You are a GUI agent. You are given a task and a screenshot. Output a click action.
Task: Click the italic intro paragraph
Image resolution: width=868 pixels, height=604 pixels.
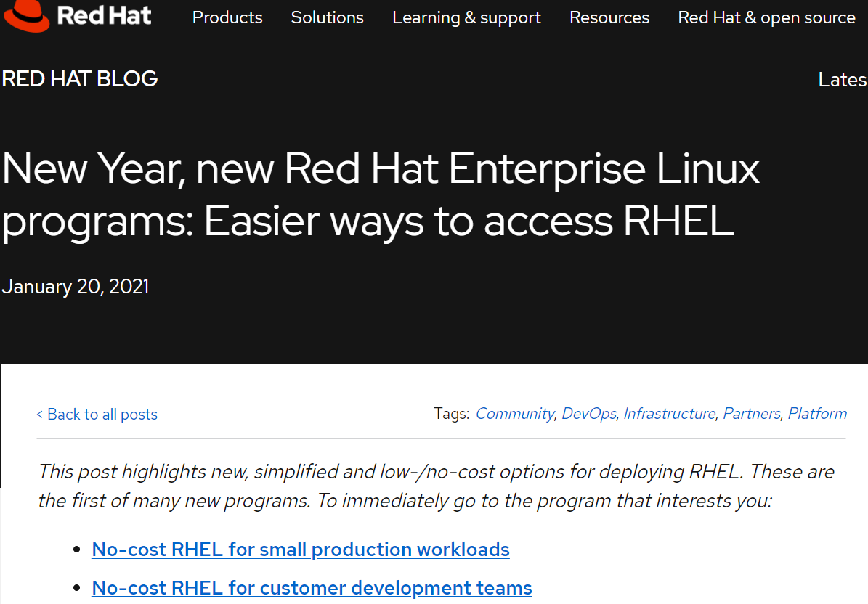(x=437, y=486)
